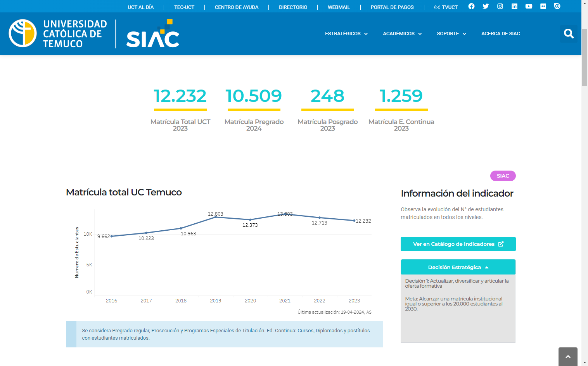Image resolution: width=588 pixels, height=366 pixels.
Task: Click the 2021 axis label
Action: point(285,300)
